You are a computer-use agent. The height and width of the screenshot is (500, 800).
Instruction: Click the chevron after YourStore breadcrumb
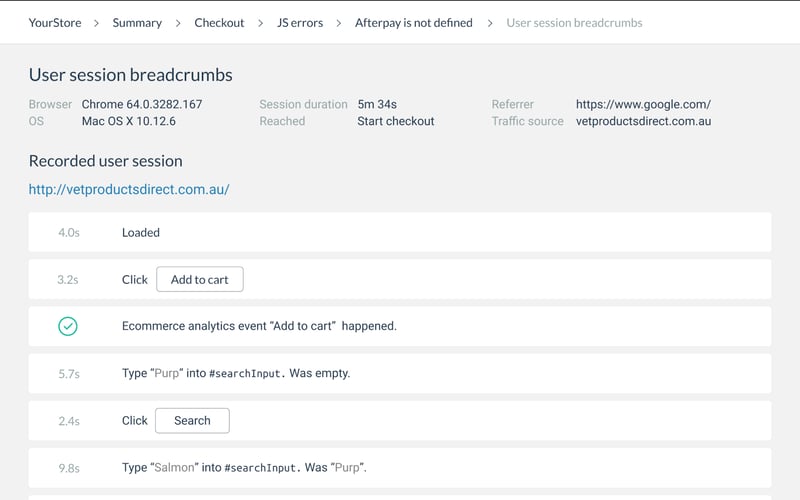tap(96, 23)
